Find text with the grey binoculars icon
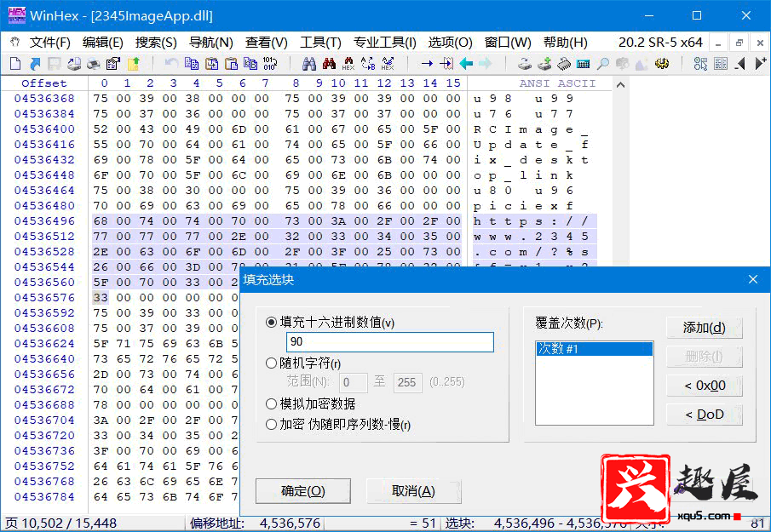The height and width of the screenshot is (532, 771). (x=308, y=63)
